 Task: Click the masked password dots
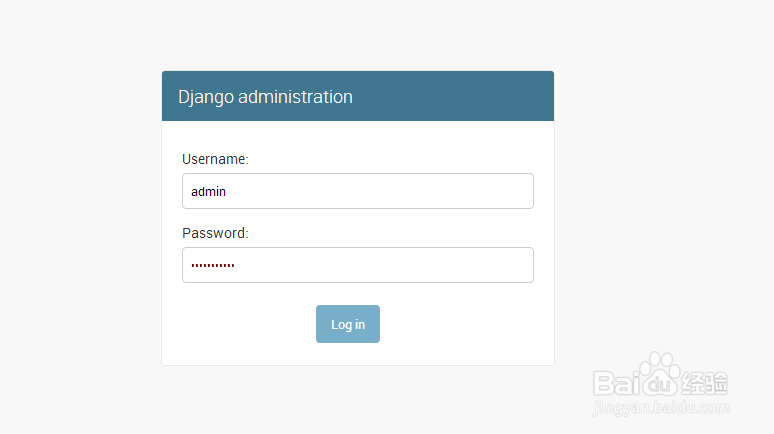[213, 266]
